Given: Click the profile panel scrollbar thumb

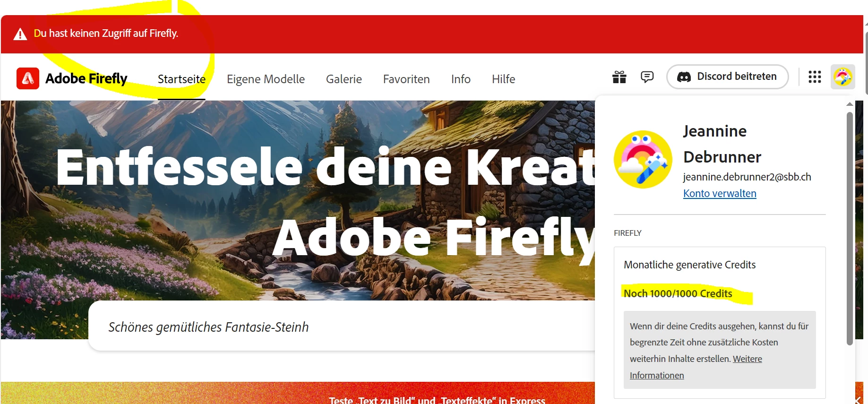Looking at the screenshot, I should pyautogui.click(x=850, y=228).
